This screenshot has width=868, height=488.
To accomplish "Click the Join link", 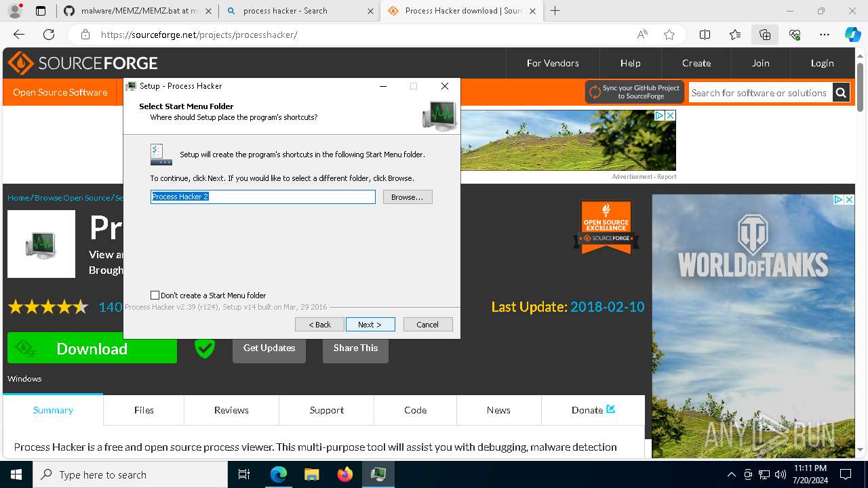I will [x=760, y=63].
